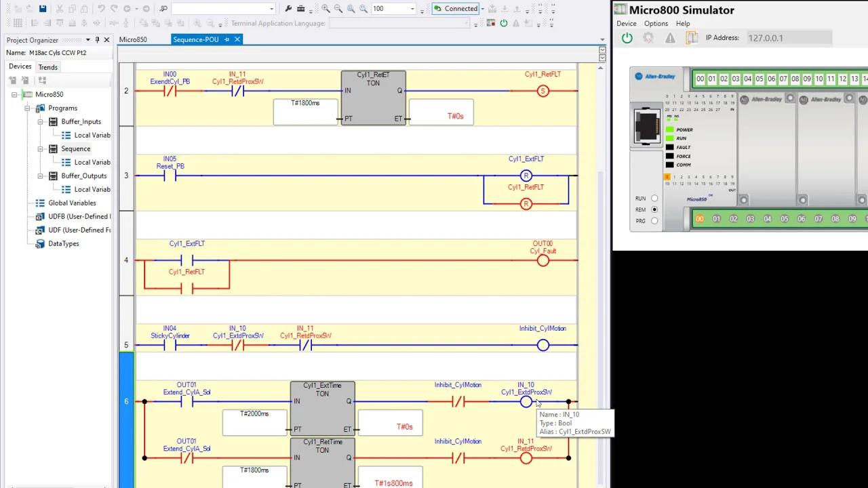Click the Connected button
The image size is (868, 488).
pyautogui.click(x=456, y=9)
